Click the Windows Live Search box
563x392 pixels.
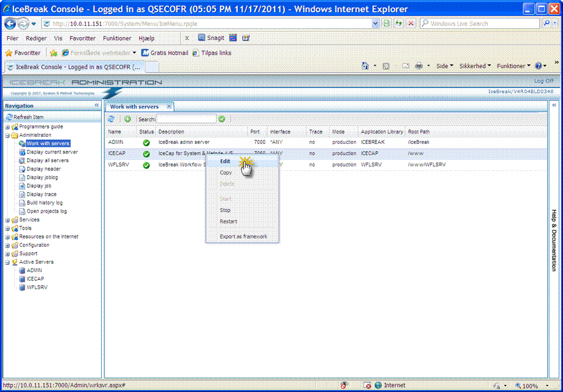(x=479, y=24)
